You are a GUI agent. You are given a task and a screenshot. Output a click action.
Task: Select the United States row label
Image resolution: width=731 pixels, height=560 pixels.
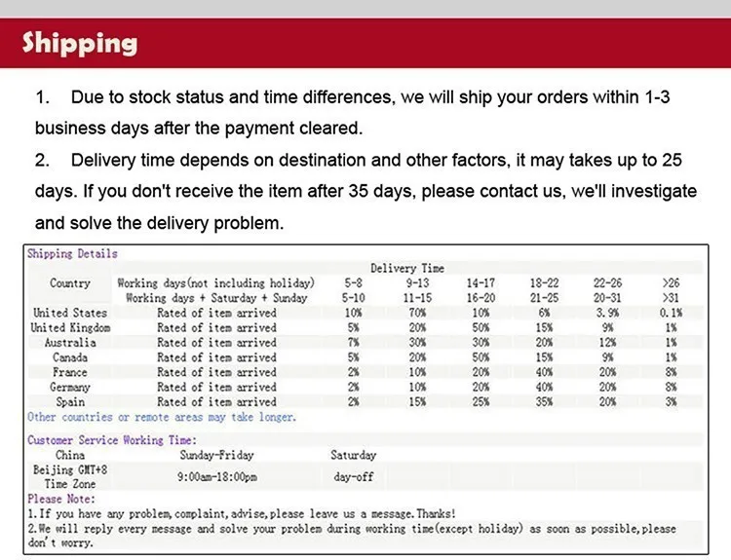point(70,313)
